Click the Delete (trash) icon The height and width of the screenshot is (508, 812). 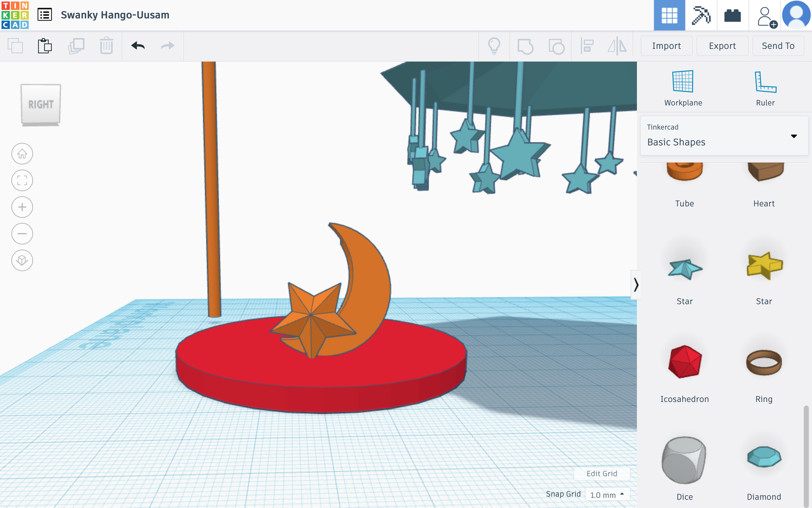point(106,46)
